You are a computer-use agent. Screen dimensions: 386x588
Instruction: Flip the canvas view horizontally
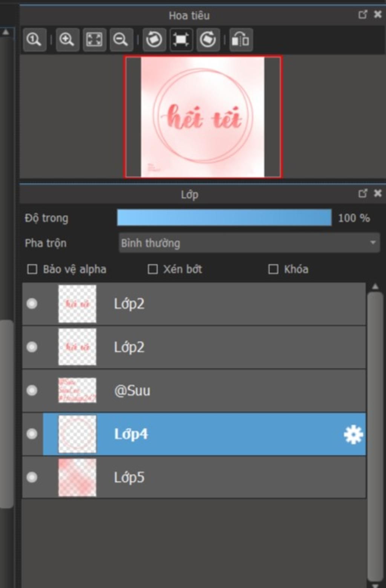click(240, 40)
